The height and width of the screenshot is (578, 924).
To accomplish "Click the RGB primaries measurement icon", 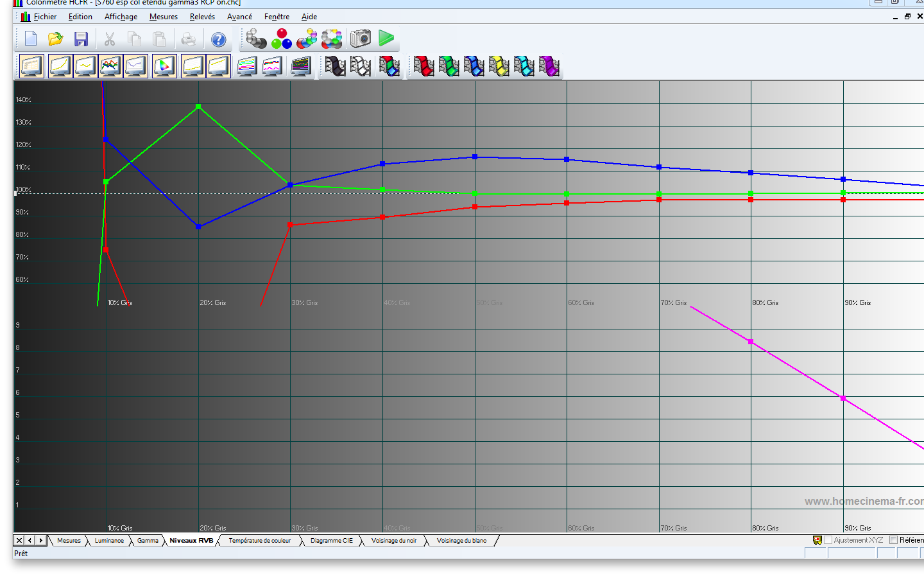I will click(x=281, y=39).
